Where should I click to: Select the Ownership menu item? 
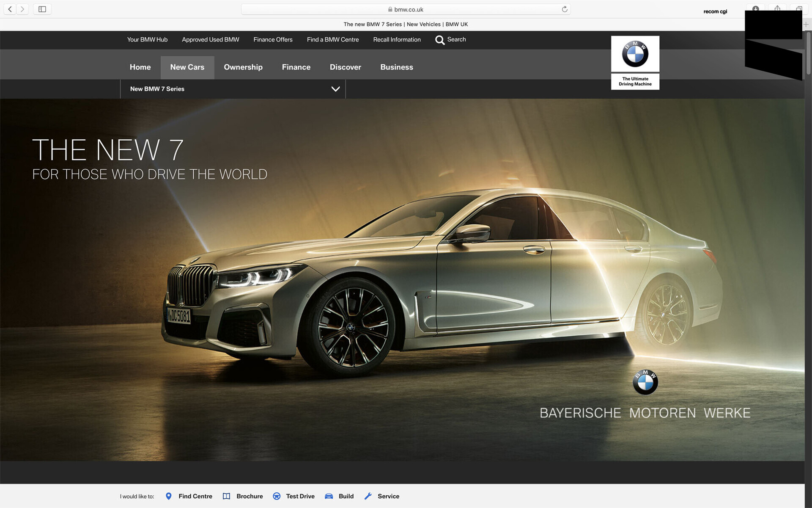tap(243, 67)
